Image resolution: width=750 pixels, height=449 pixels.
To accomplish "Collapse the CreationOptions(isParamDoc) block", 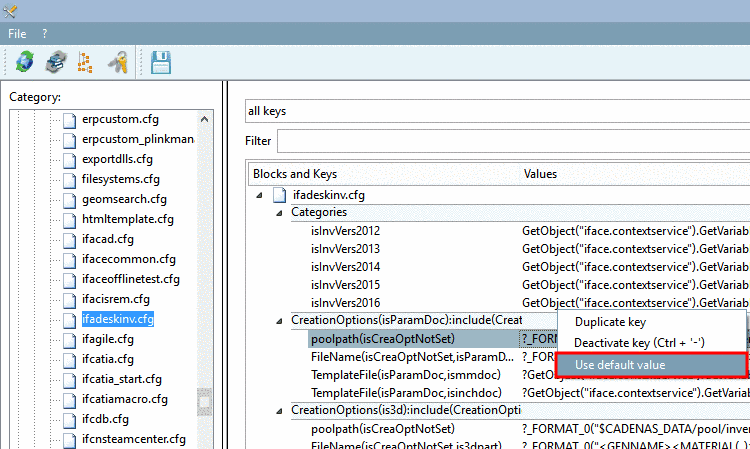I will coord(279,321).
